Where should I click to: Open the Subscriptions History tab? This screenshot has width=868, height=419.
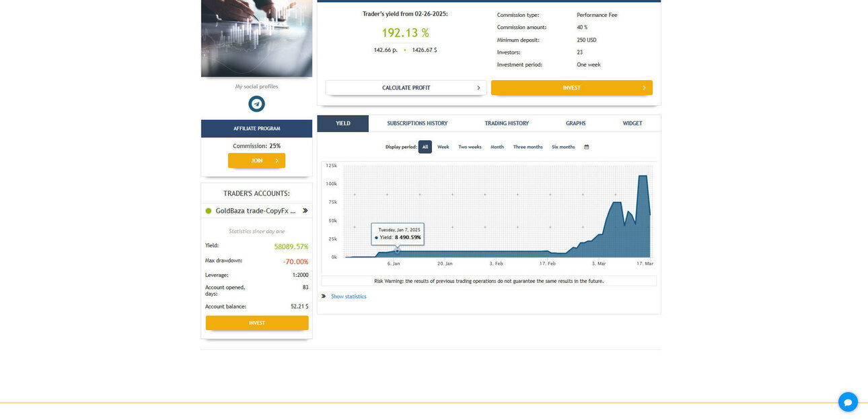click(417, 123)
